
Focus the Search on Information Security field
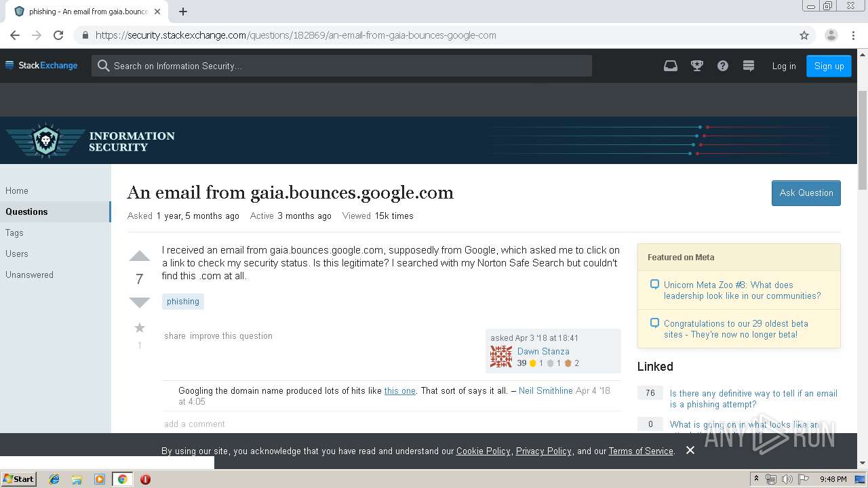[342, 66]
